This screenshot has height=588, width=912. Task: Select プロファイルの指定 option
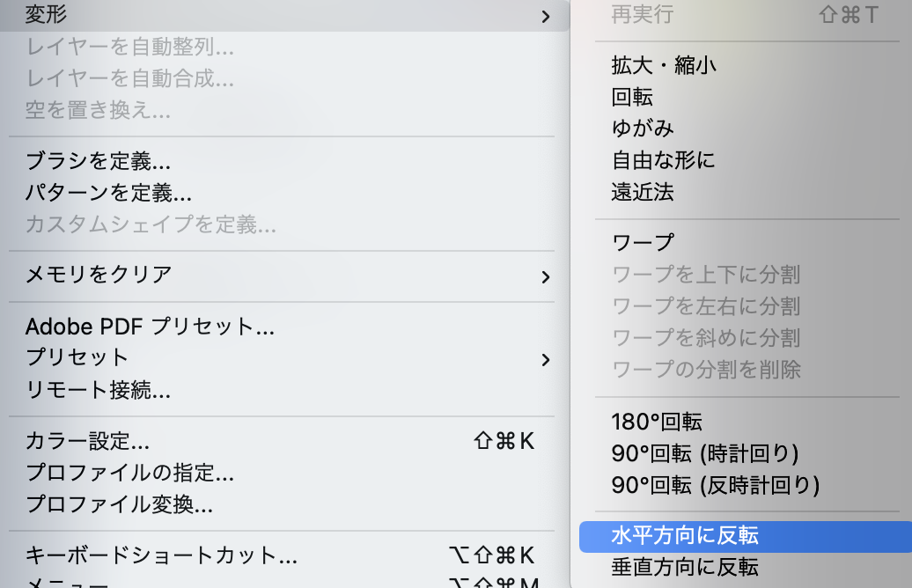129,473
